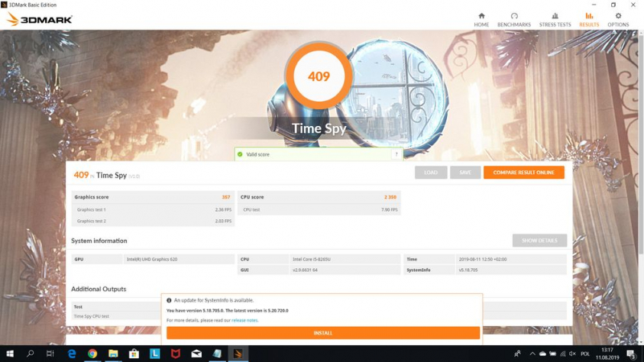644x362 pixels.
Task: Open the clock and date flyout
Action: pyautogui.click(x=607, y=354)
